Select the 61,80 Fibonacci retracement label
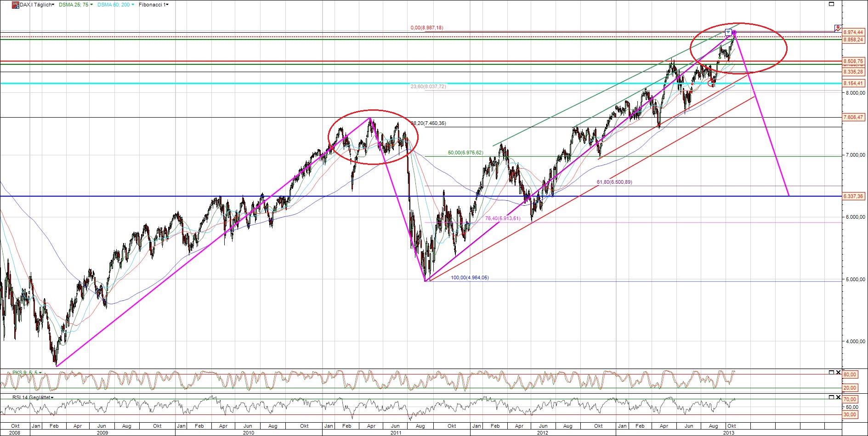This screenshot has width=868, height=436. tap(614, 182)
